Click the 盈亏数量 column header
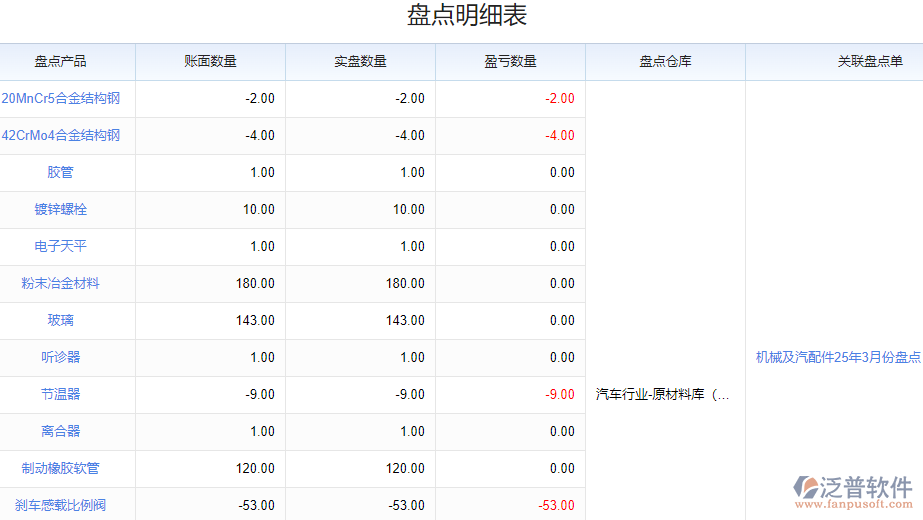 [511, 61]
